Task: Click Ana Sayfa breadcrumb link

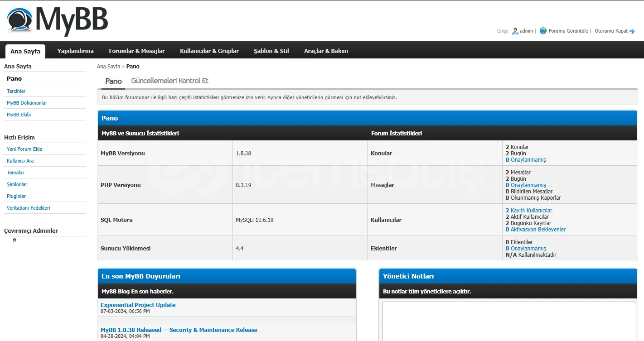Action: pyautogui.click(x=108, y=67)
